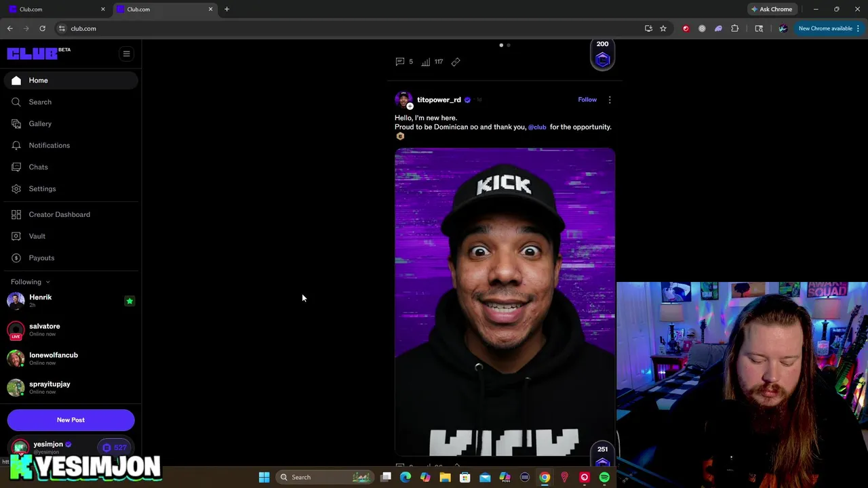Open Spotify from the taskbar
Screen dimensions: 868x488
click(604, 477)
